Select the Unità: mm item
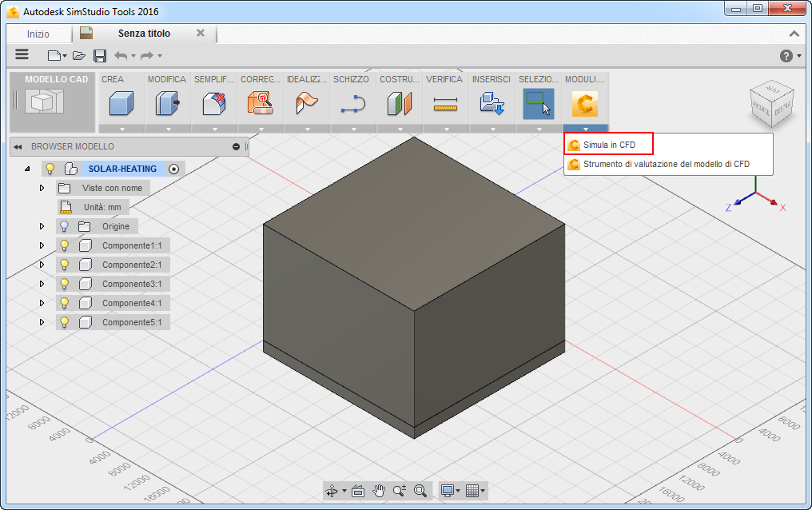Screen dimensions: 812x510 point(102,207)
